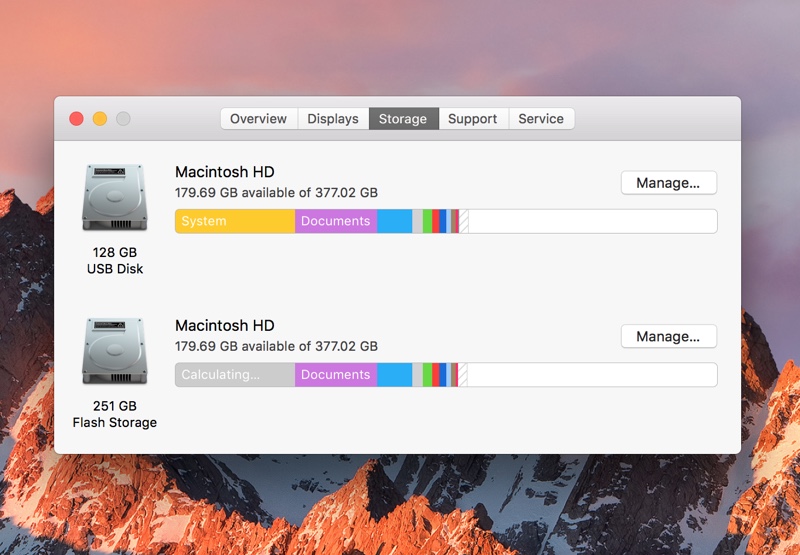Close the window with the red button

pos(77,119)
